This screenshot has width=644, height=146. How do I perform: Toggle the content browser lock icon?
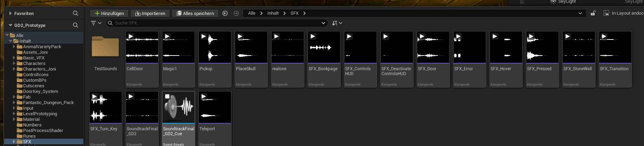coord(593,13)
